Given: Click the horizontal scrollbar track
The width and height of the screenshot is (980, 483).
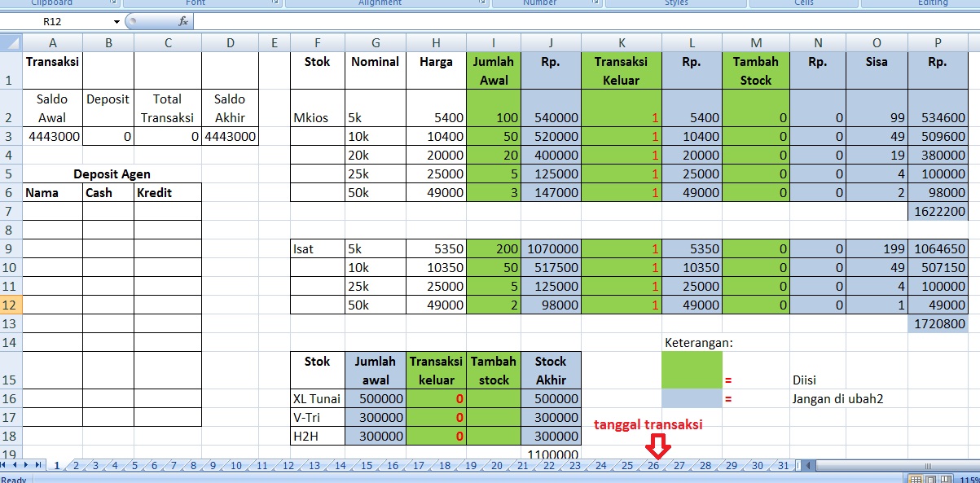Looking at the screenshot, I should [x=896, y=465].
